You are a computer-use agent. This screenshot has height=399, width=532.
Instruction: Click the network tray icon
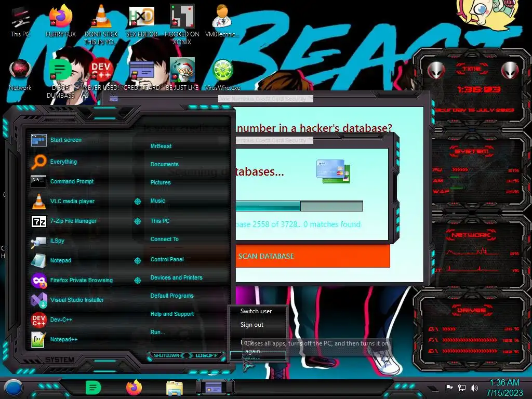click(462, 388)
